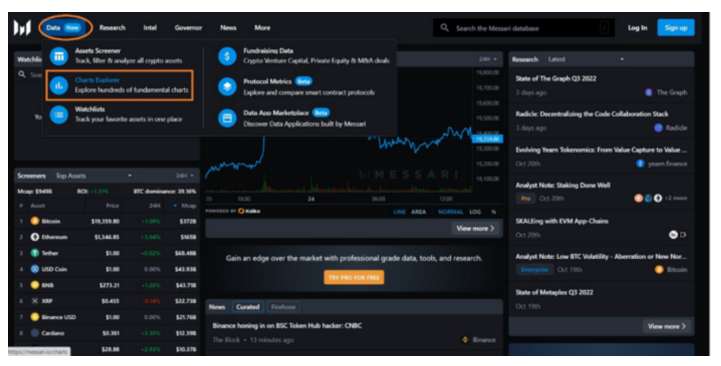Click View more in Research panel

tap(667, 326)
